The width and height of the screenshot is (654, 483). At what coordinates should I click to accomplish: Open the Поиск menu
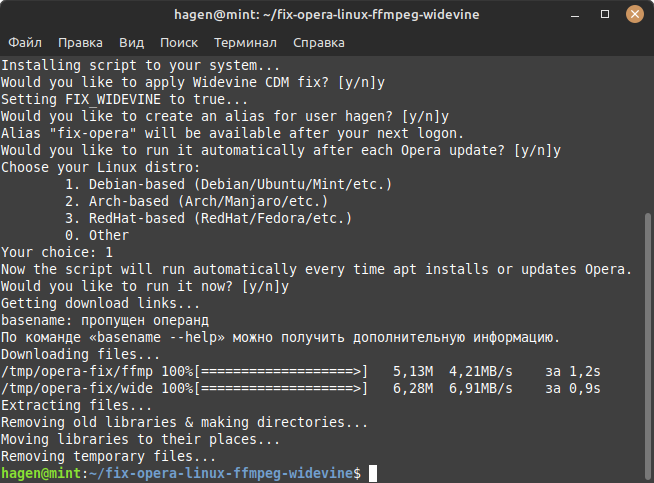coord(179,43)
